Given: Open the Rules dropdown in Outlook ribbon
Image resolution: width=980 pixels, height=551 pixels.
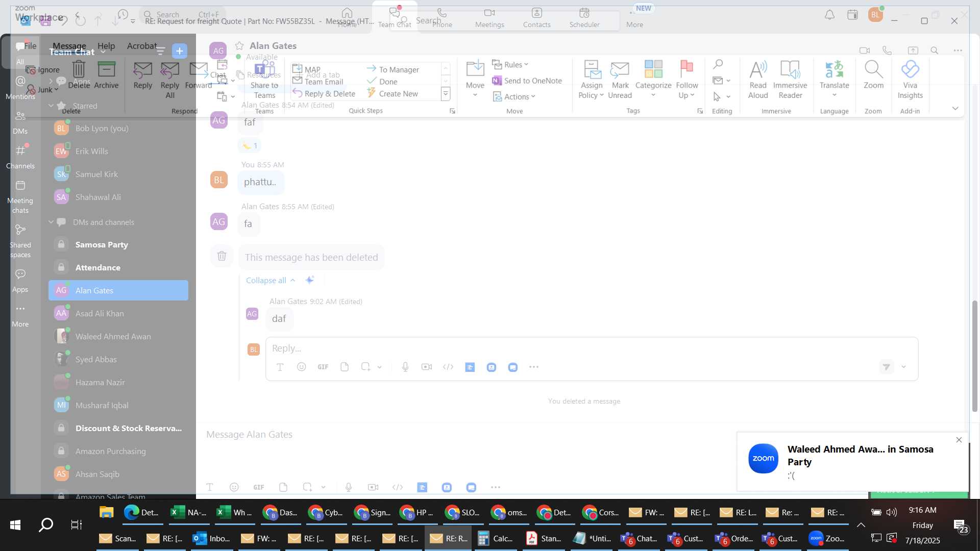Looking at the screenshot, I should tap(510, 64).
